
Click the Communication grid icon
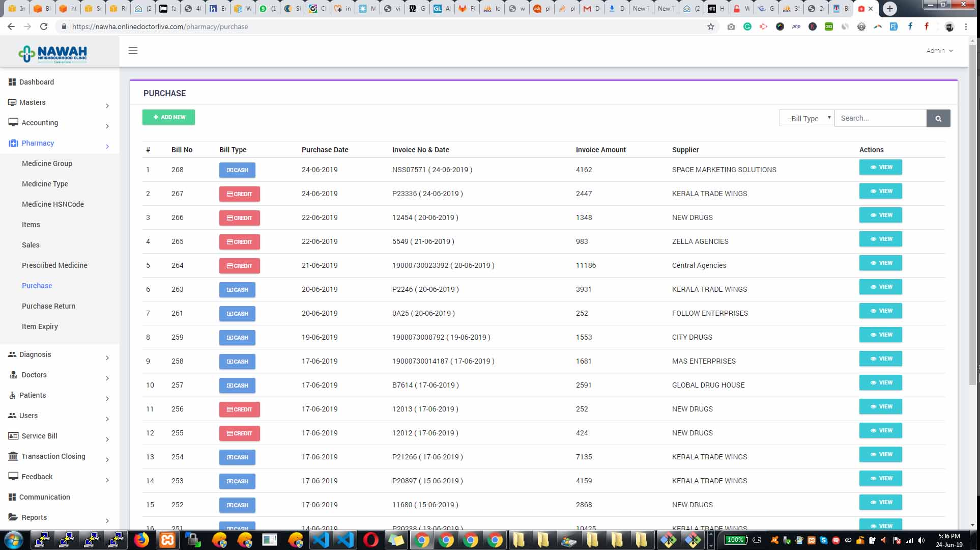(12, 497)
